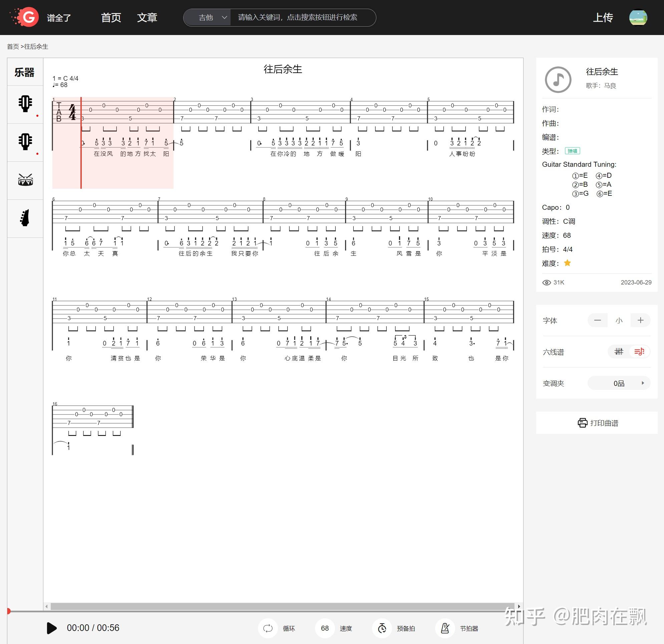
Task: Click the playback progress slider handle
Action: pos(8,611)
